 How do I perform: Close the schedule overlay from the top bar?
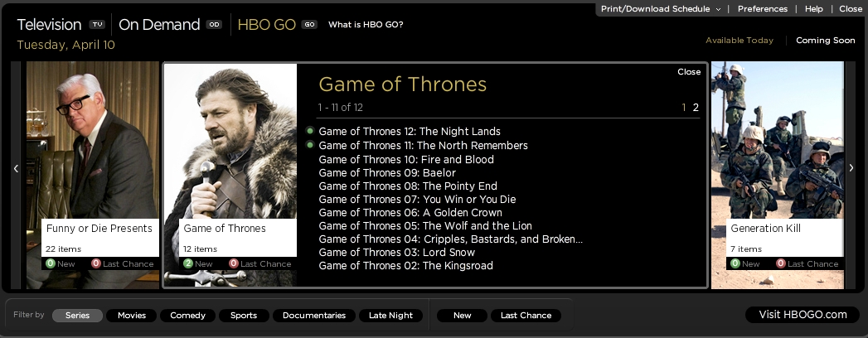(x=851, y=9)
